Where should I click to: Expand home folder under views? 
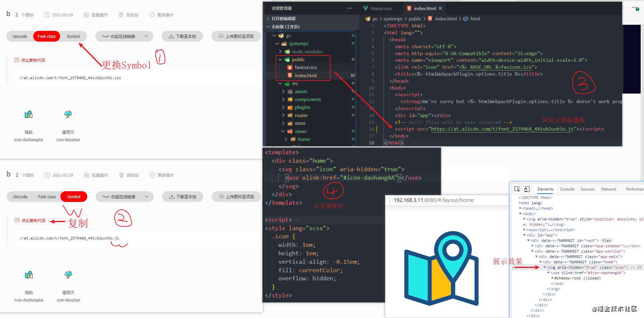point(286,139)
